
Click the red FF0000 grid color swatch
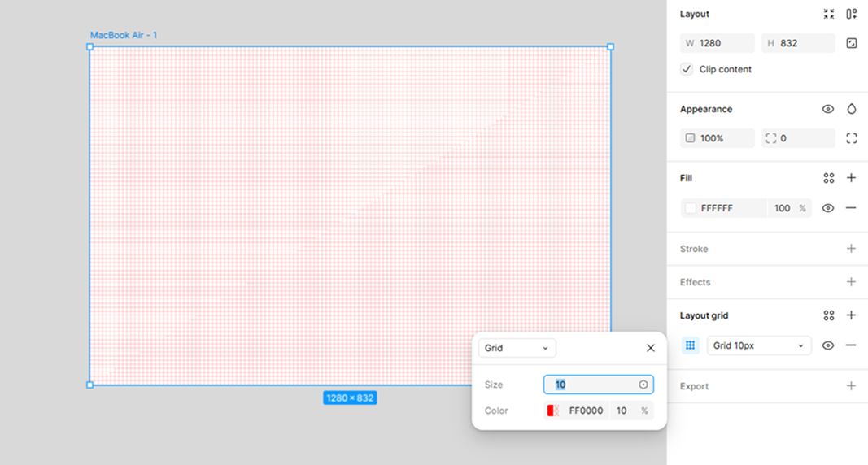click(553, 411)
